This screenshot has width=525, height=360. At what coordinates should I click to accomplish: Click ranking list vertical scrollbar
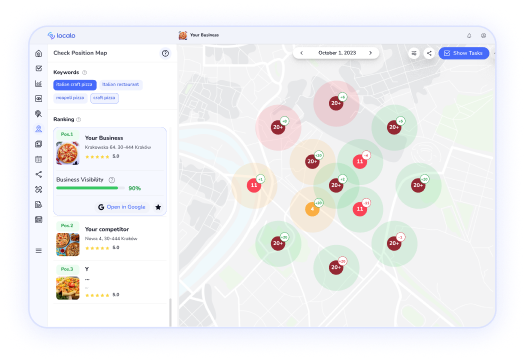pyautogui.click(x=170, y=311)
